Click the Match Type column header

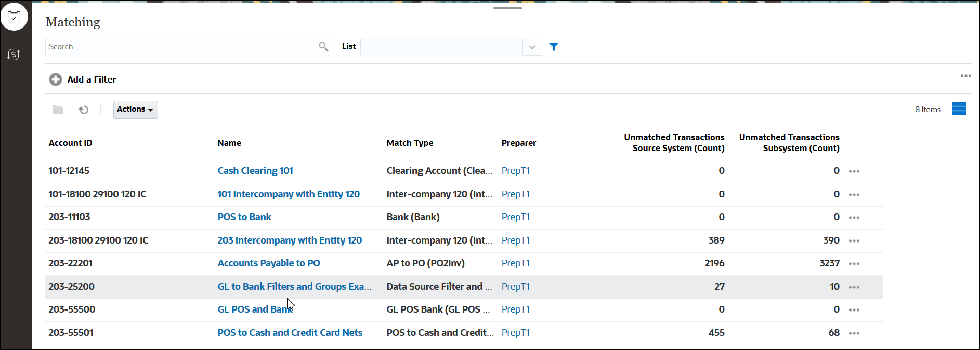point(410,143)
